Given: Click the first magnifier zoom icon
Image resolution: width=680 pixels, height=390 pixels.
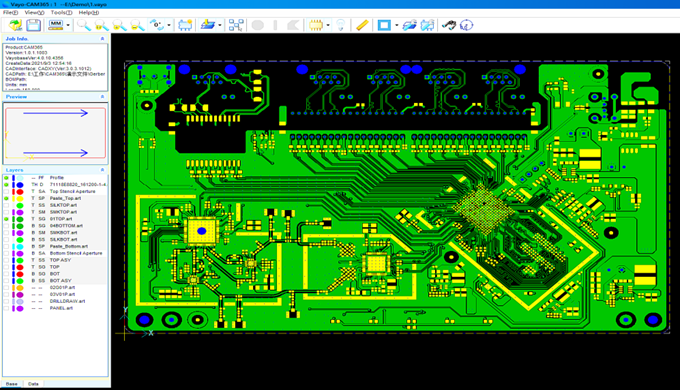Looking at the screenshot, I should pyautogui.click(x=83, y=25).
